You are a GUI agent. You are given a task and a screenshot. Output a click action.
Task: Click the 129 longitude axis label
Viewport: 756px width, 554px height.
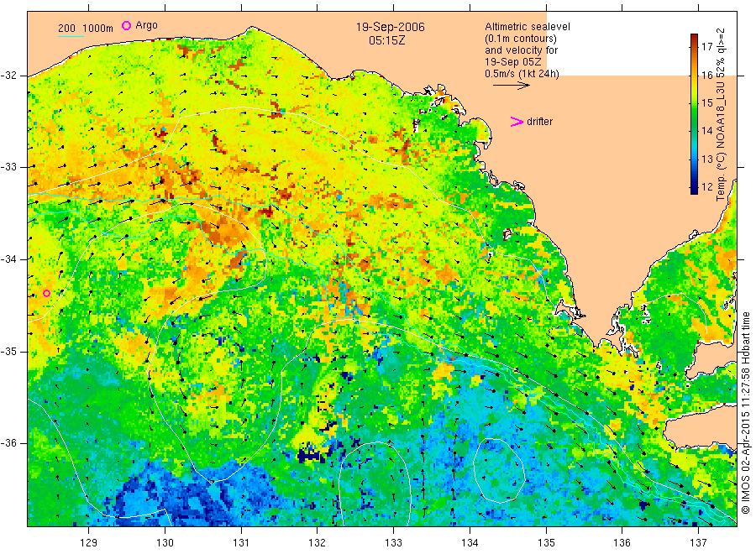89,543
